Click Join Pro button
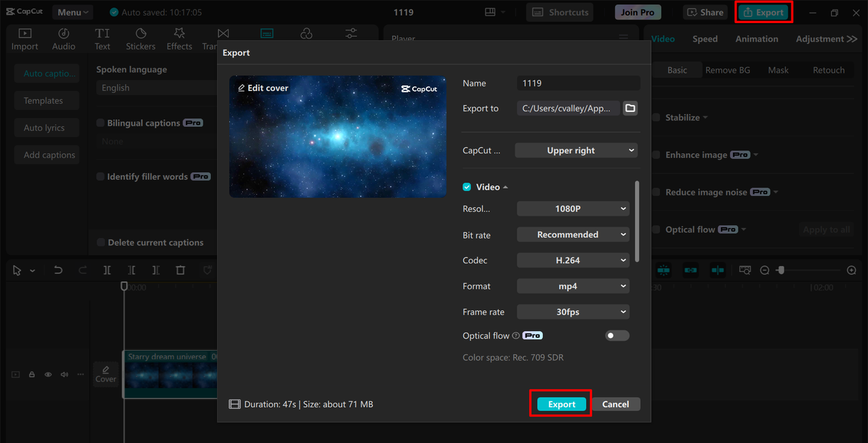This screenshot has width=868, height=443. [638, 12]
